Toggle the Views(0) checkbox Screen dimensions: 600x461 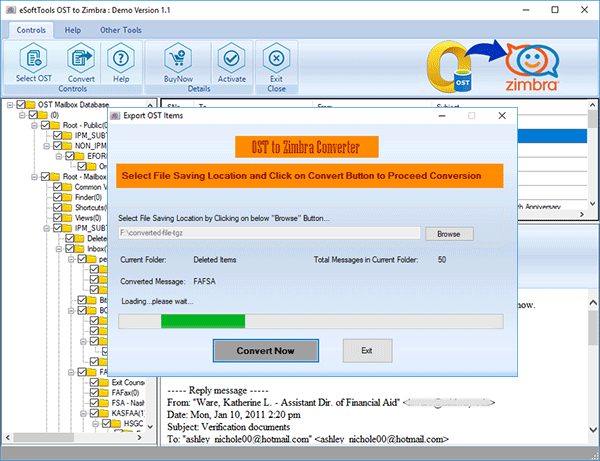[x=58, y=218]
